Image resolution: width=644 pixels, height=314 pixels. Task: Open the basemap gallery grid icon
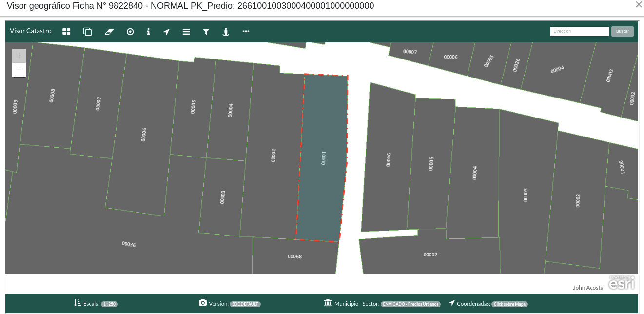66,32
